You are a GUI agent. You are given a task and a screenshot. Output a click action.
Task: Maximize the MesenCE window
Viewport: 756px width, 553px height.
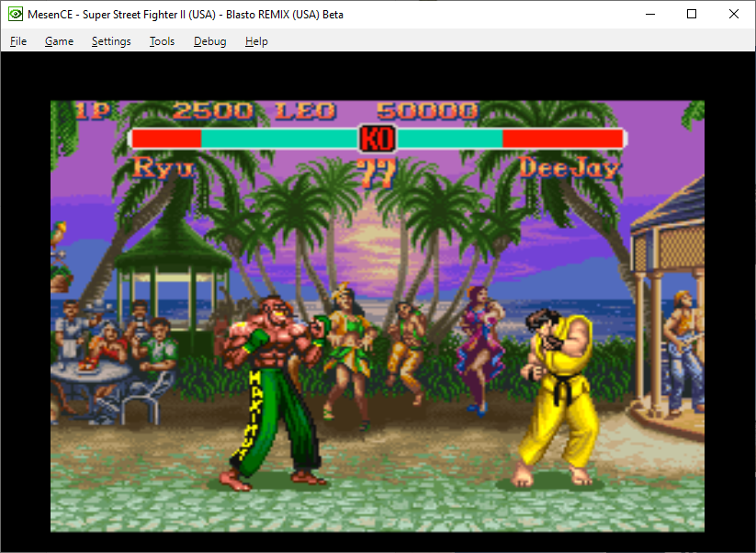point(692,14)
